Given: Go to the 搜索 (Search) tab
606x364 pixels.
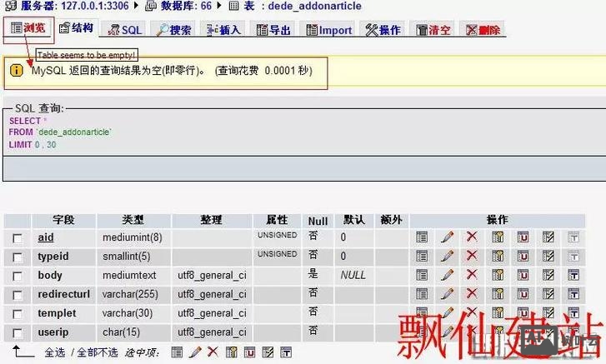Looking at the screenshot, I should click(x=173, y=30).
